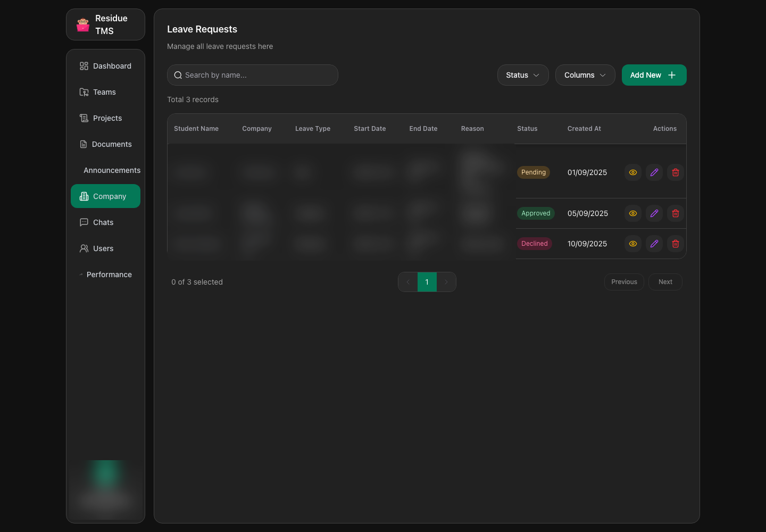Open the Columns visibility dropdown
Screen dimensions: 766x532
(x=585, y=75)
